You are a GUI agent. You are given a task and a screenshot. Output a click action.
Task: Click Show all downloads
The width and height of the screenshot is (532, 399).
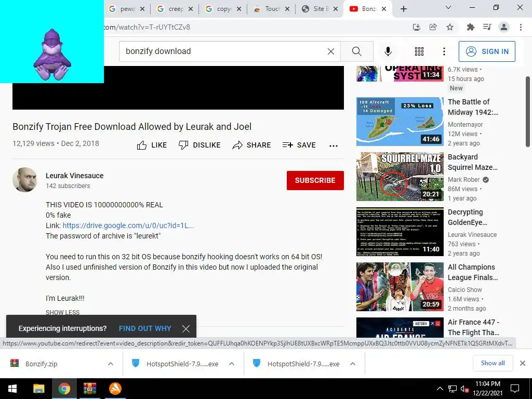pyautogui.click(x=493, y=363)
